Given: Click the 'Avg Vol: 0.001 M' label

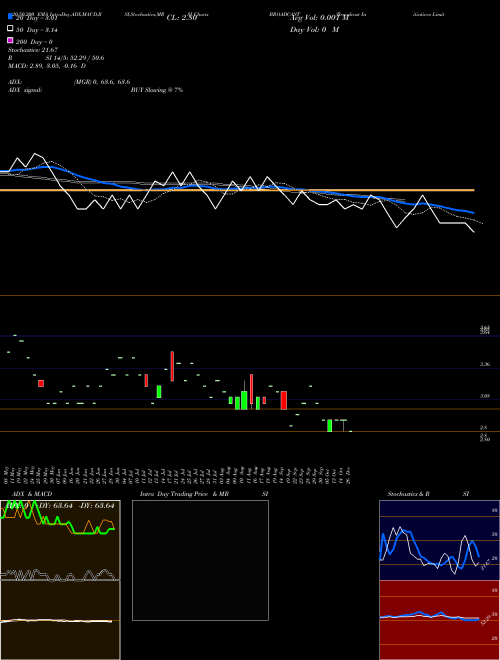Looking at the screenshot, I should pyautogui.click(x=320, y=18).
